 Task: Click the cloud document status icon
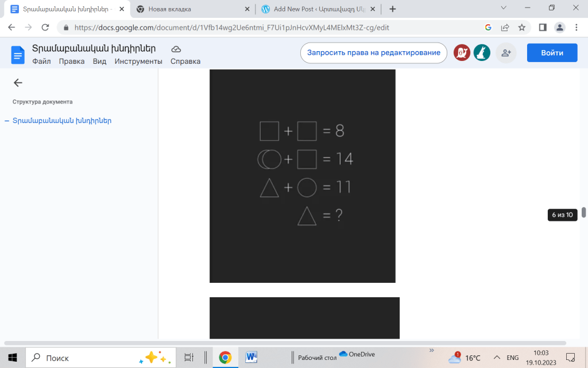click(176, 49)
